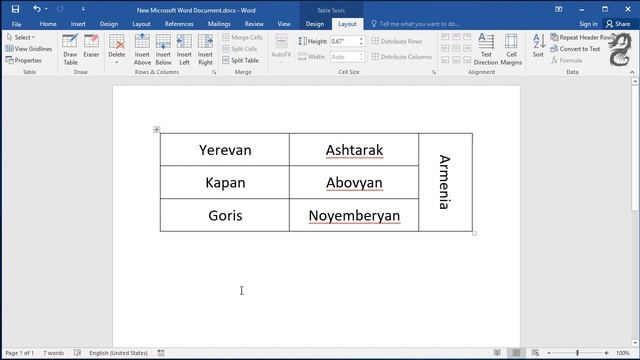Open the References tab
Viewport: 640px width, 360px height.
pyautogui.click(x=179, y=24)
